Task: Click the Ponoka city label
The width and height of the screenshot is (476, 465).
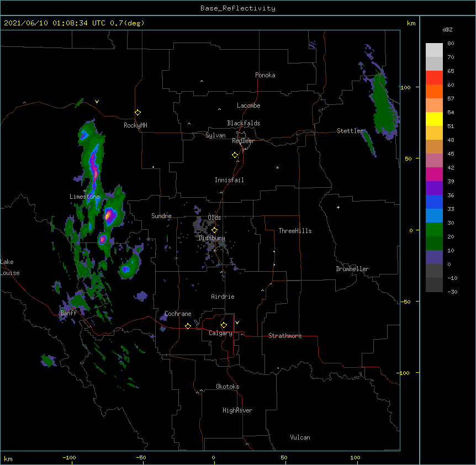Action: pos(265,75)
